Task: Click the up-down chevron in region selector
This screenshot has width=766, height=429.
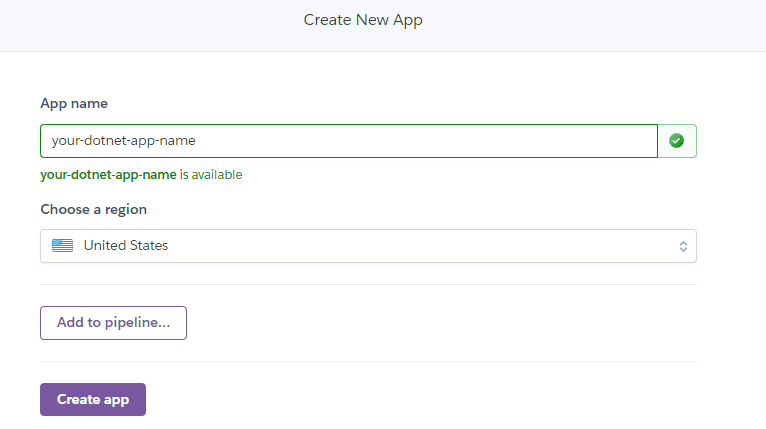Action: coord(683,246)
